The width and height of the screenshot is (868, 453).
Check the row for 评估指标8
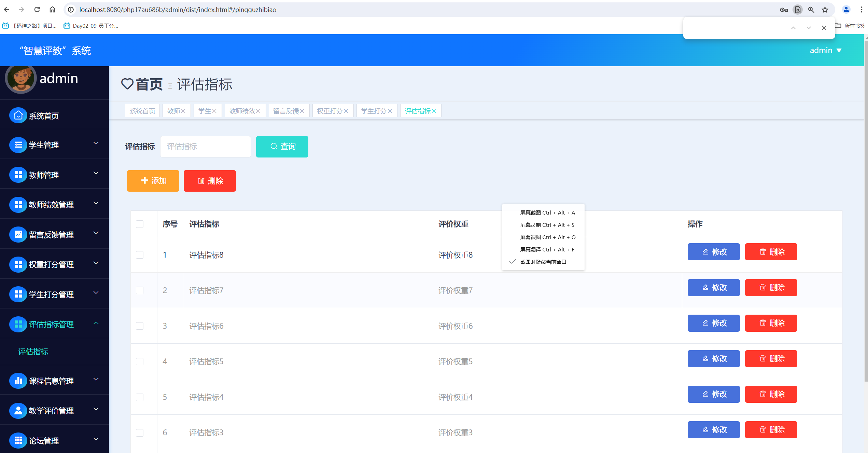140,255
